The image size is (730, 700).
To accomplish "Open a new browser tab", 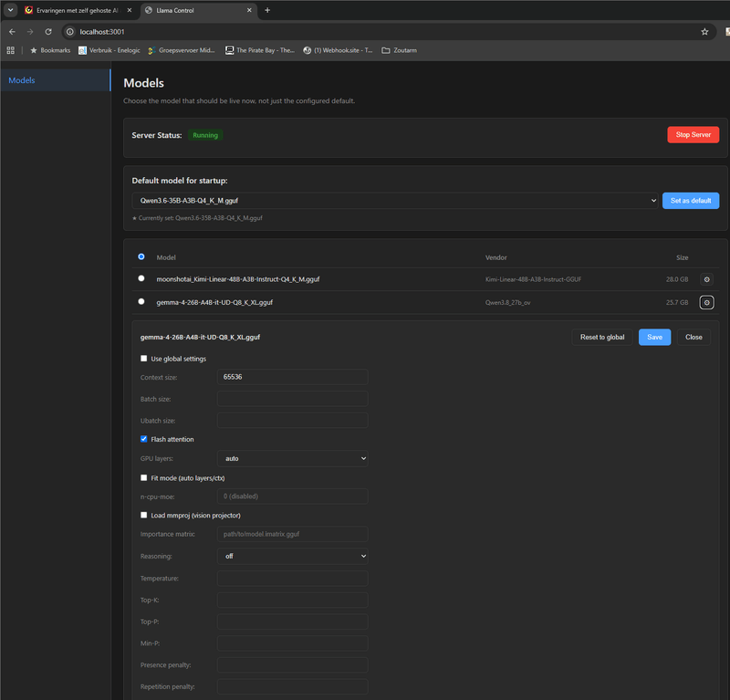I will tap(267, 10).
